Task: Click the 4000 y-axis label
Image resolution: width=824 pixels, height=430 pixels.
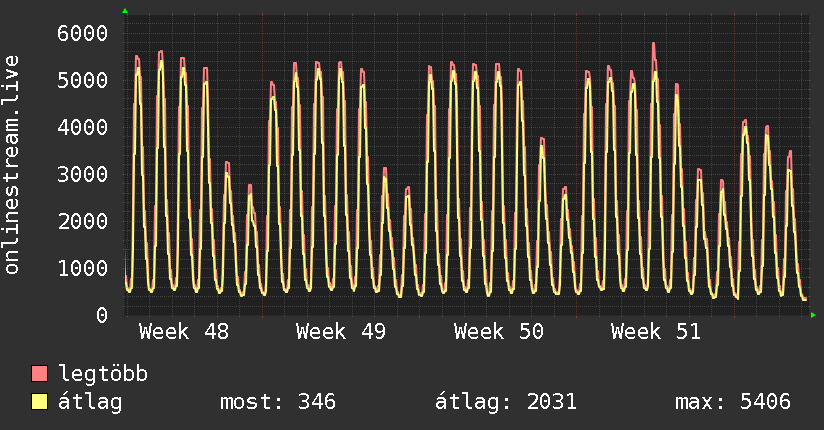Action: [83, 127]
